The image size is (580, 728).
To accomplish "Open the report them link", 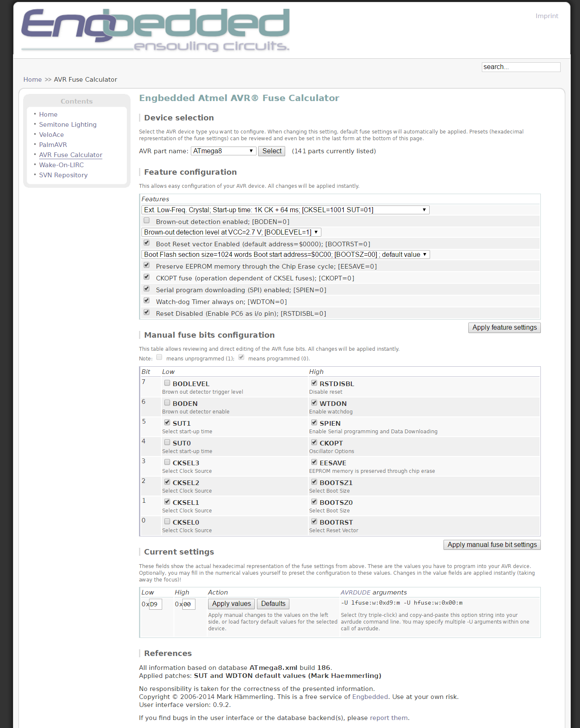I will coord(389,718).
